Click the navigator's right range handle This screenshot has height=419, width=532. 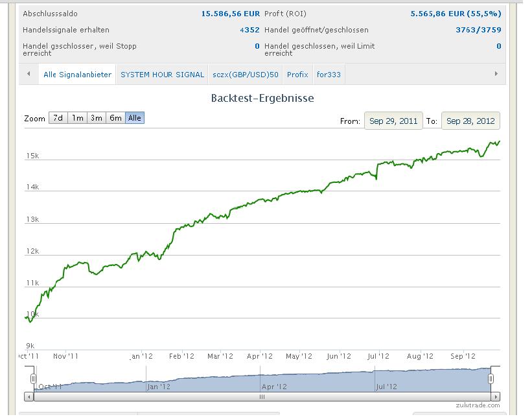(x=491, y=379)
